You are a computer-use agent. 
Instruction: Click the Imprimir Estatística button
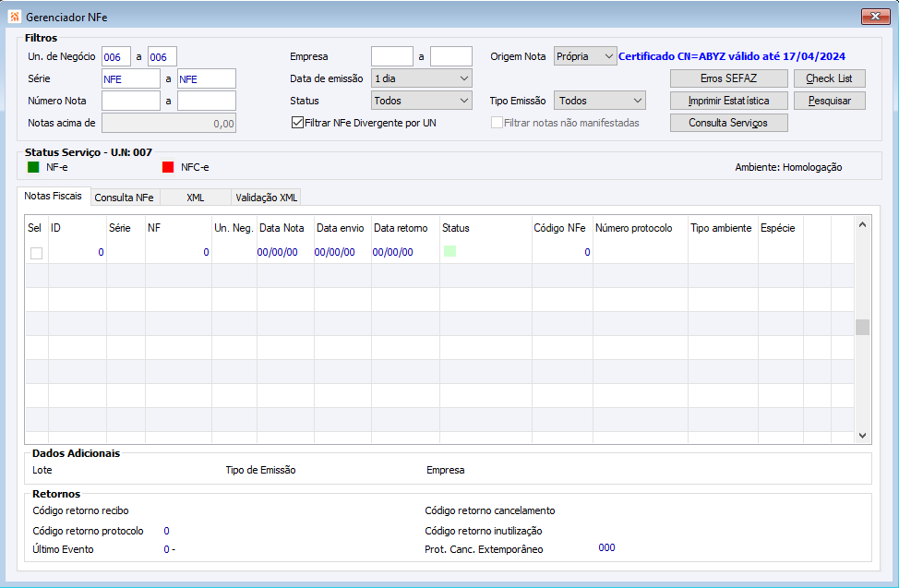click(729, 101)
